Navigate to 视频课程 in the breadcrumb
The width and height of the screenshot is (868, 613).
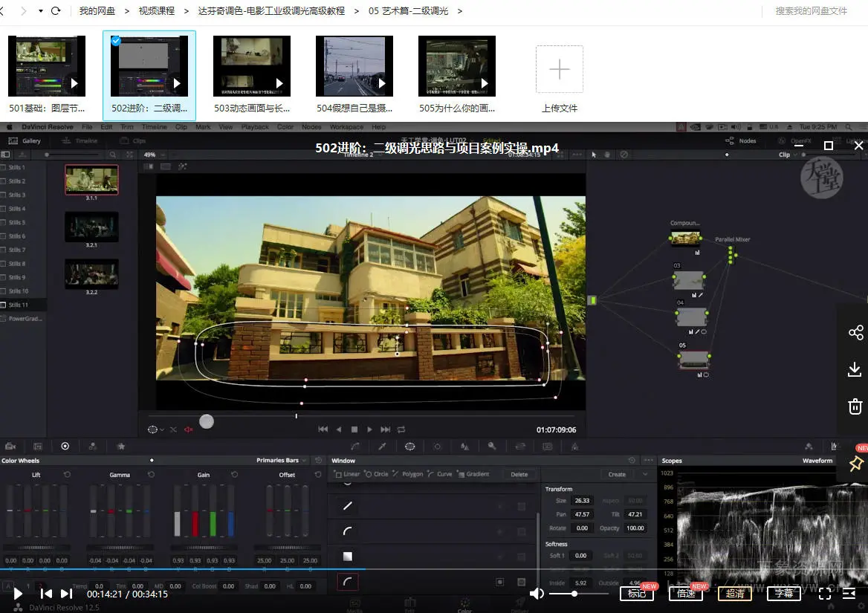[x=157, y=11]
